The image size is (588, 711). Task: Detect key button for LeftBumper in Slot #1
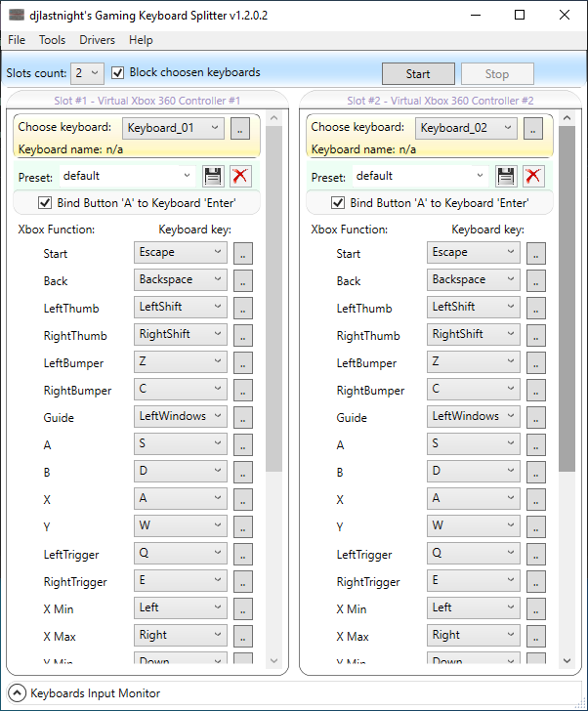[243, 362]
